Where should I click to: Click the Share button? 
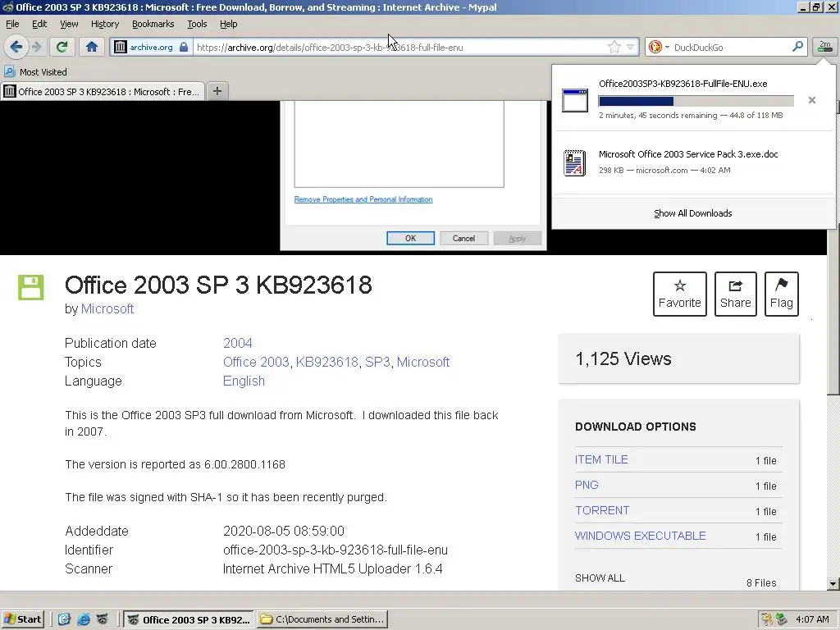(736, 294)
